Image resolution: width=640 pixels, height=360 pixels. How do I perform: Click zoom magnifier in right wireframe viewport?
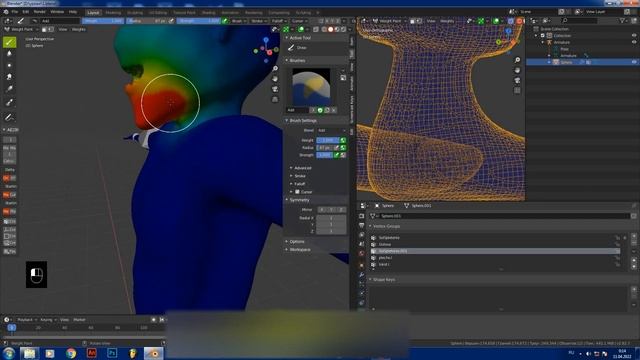click(517, 60)
